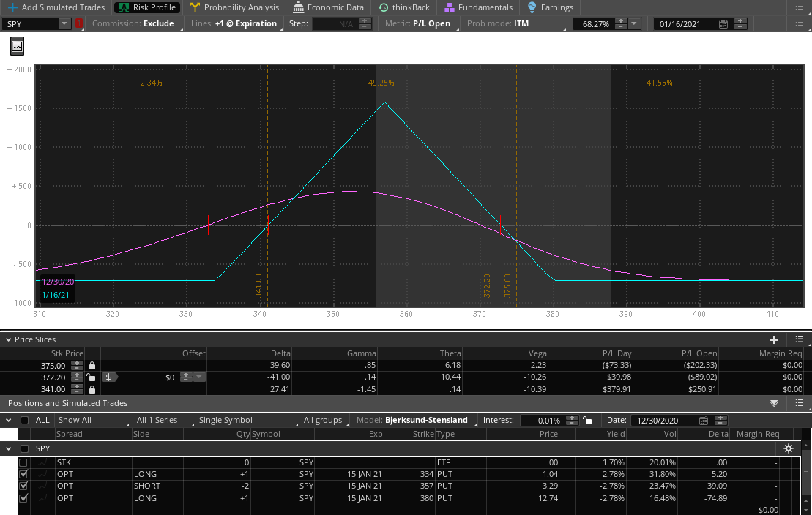Viewport: 812px width, 515px height.
Task: Enable the STK row checkbox
Action: pos(23,462)
